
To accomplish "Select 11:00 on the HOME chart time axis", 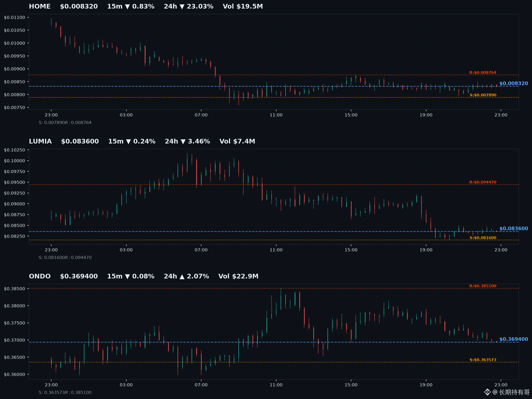I will point(276,115).
